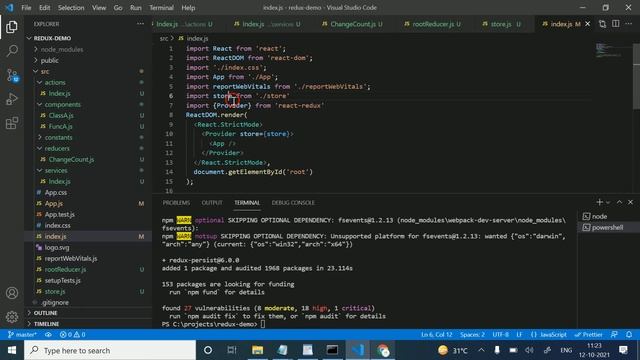Open the Accounts menu icon
The height and width of the screenshot is (360, 640).
click(x=12, y=293)
